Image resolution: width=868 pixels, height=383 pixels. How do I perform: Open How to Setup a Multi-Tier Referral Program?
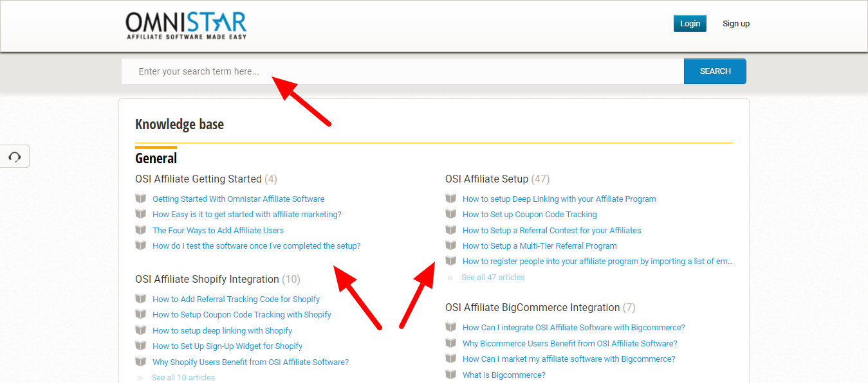coord(540,246)
